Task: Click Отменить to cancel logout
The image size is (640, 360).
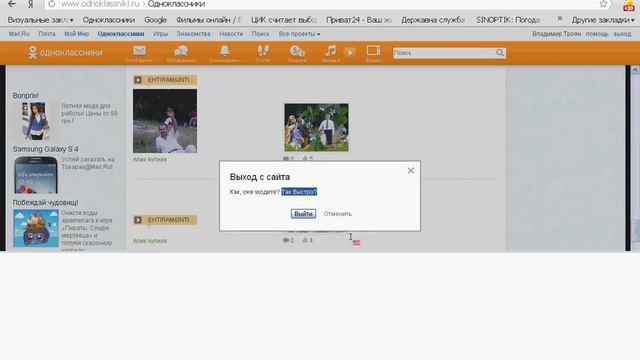Action: (x=338, y=214)
